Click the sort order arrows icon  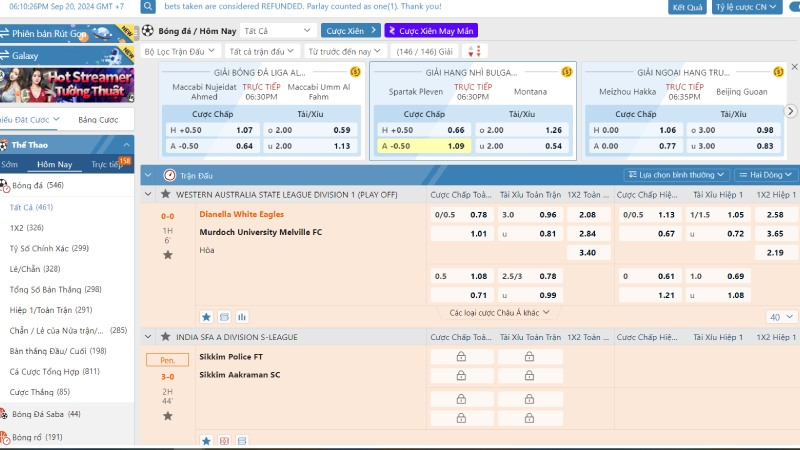[474, 51]
